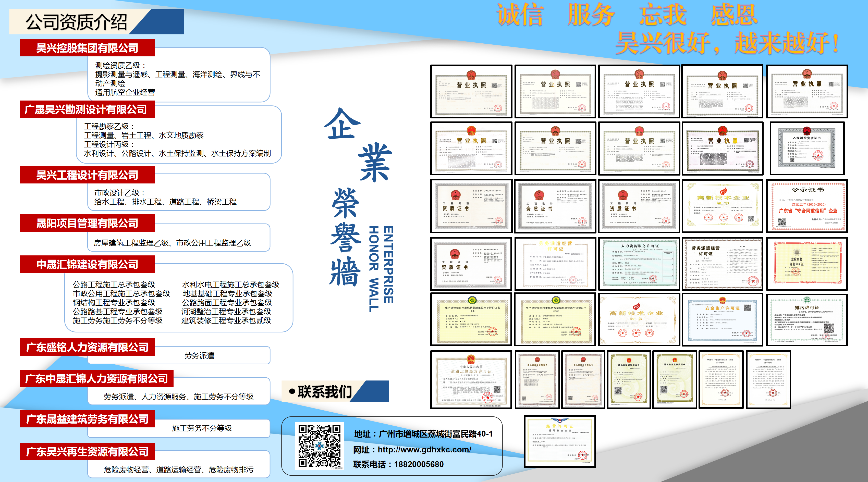Viewport: 868px width, 482px height.
Task: Open the 排污许可证 certificate thumbnail
Action: coord(807,320)
